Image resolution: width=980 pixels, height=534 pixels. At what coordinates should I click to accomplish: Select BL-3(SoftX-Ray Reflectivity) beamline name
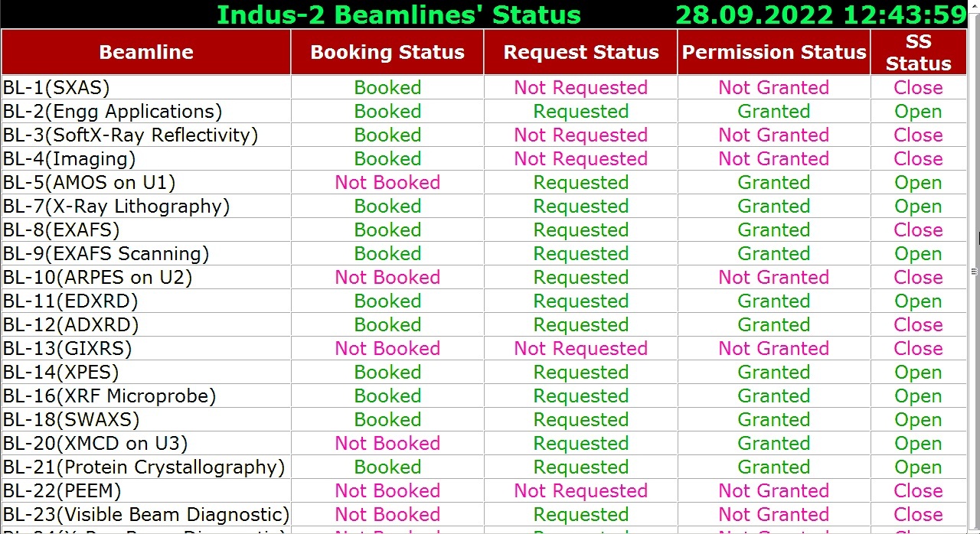(x=130, y=135)
